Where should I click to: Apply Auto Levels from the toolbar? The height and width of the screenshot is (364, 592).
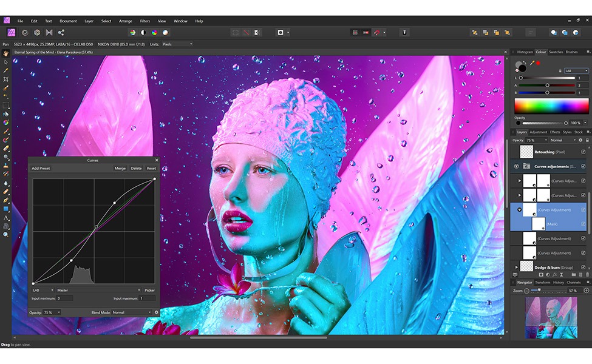[x=132, y=32]
